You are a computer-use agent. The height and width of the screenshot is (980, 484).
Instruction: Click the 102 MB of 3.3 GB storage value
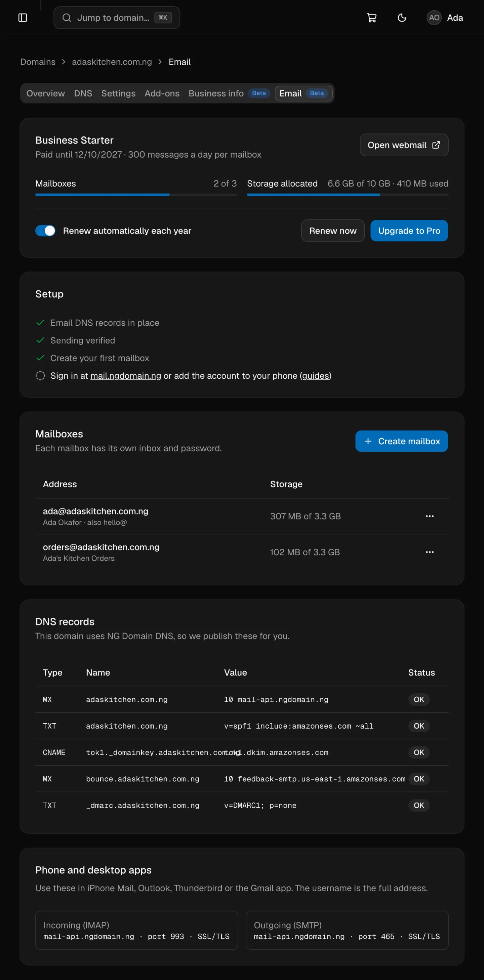[305, 552]
